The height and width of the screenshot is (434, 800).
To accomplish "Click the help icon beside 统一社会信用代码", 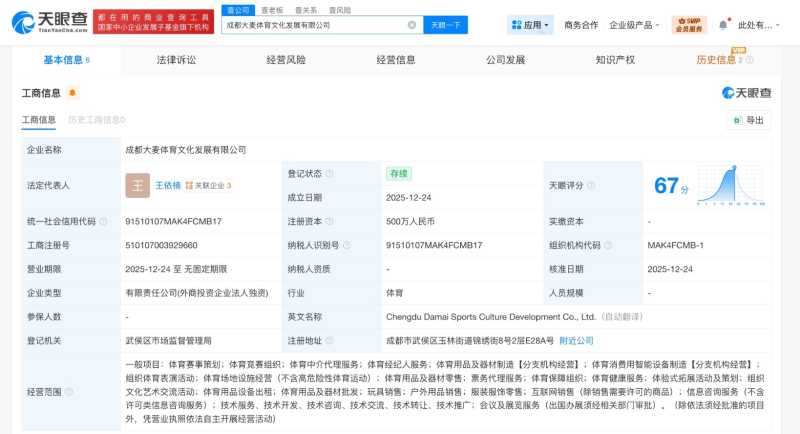I will coord(105,221).
